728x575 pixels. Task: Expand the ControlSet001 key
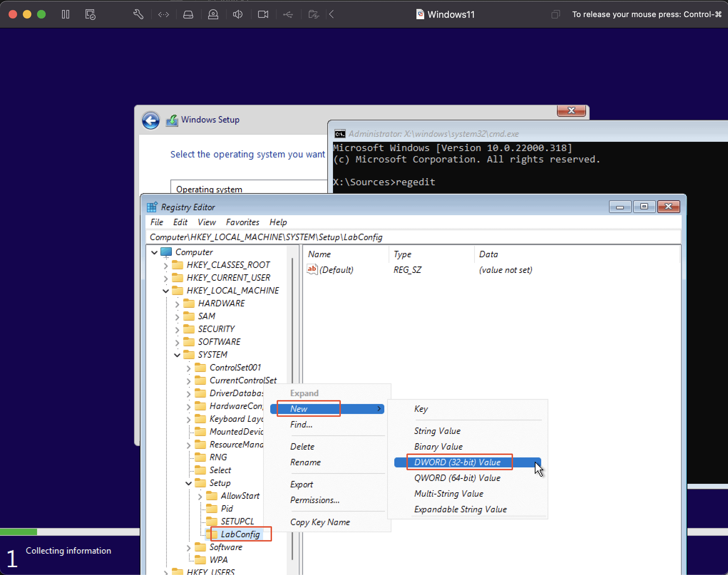point(189,368)
